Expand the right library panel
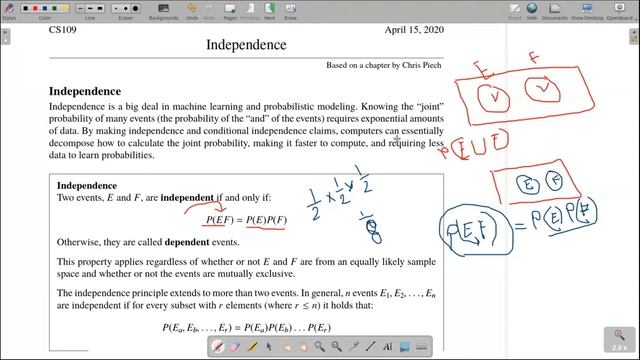This screenshot has height=360, width=640. click(x=633, y=36)
